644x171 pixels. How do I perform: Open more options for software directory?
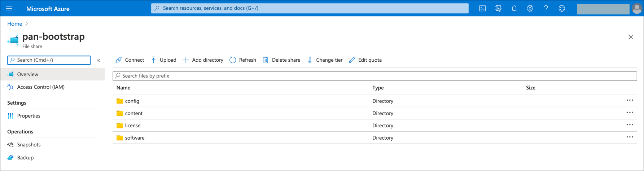tap(630, 137)
